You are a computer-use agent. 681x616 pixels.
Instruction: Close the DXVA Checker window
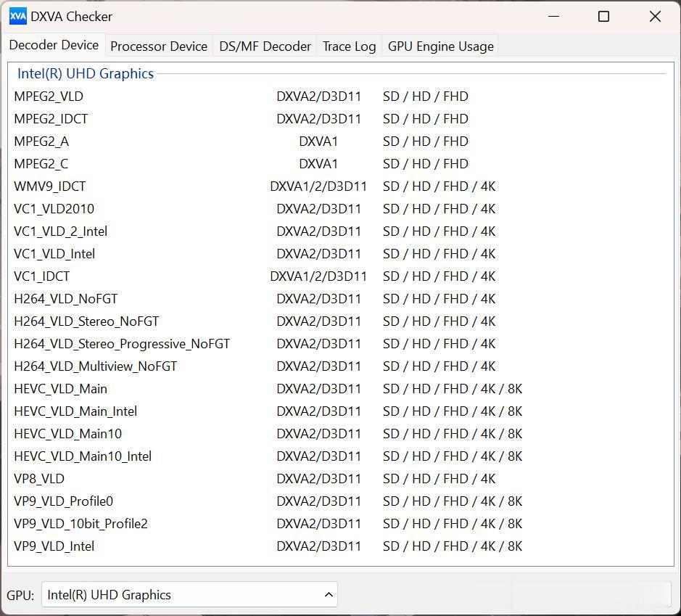pos(655,17)
